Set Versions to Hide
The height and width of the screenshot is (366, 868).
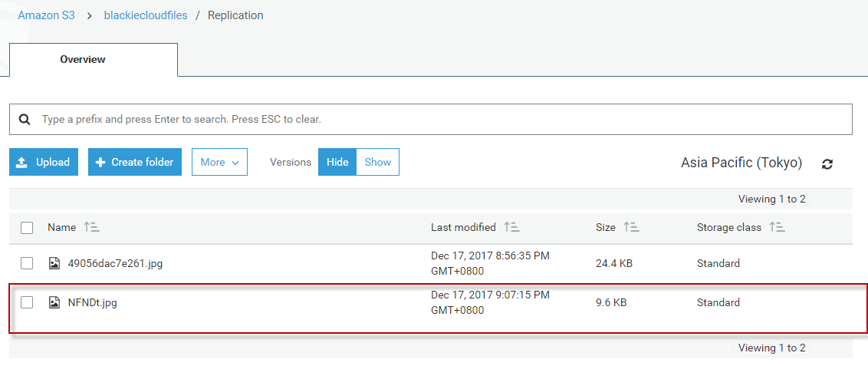coord(337,162)
